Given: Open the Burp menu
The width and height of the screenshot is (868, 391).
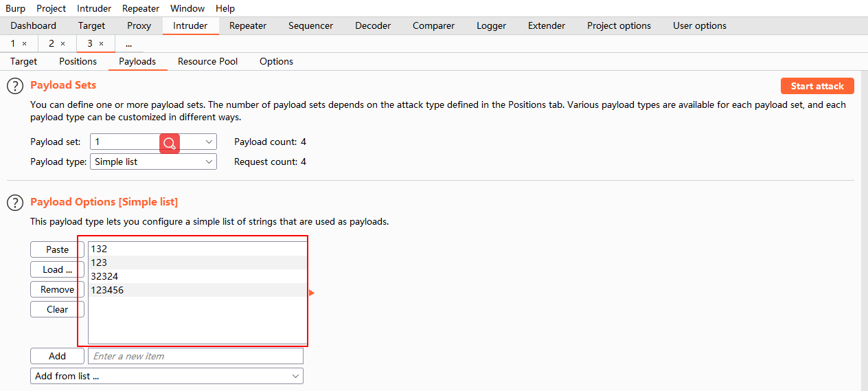Looking at the screenshot, I should (15, 8).
